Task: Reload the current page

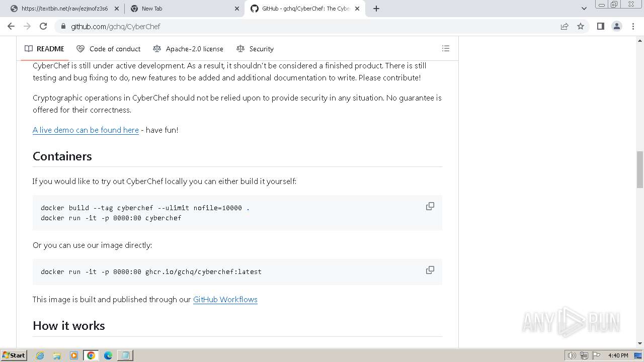Action: tap(43, 26)
